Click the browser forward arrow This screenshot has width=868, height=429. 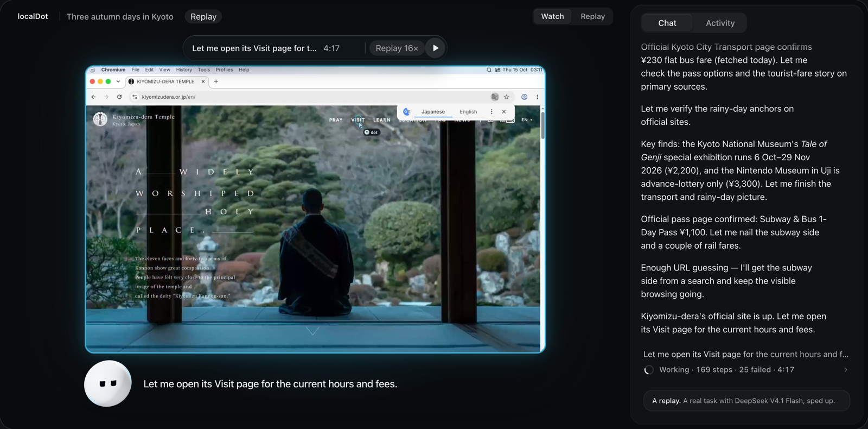coord(106,97)
